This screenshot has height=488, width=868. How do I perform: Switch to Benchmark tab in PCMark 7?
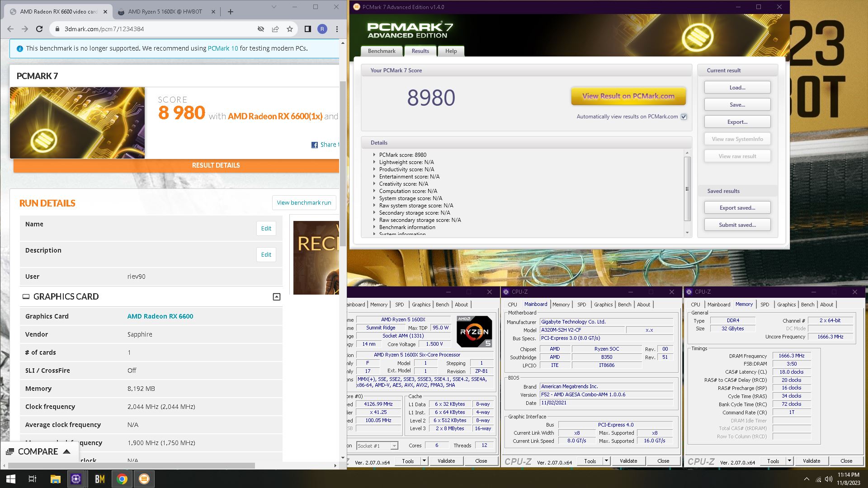coord(382,51)
